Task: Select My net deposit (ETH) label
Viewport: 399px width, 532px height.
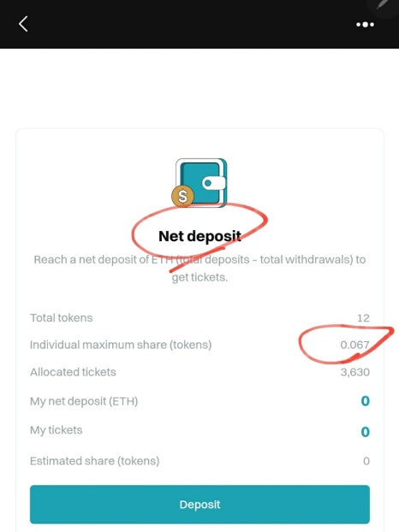Action: point(84,401)
